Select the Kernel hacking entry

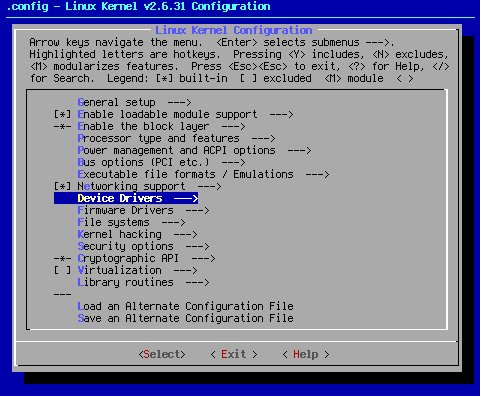[x=137, y=234]
